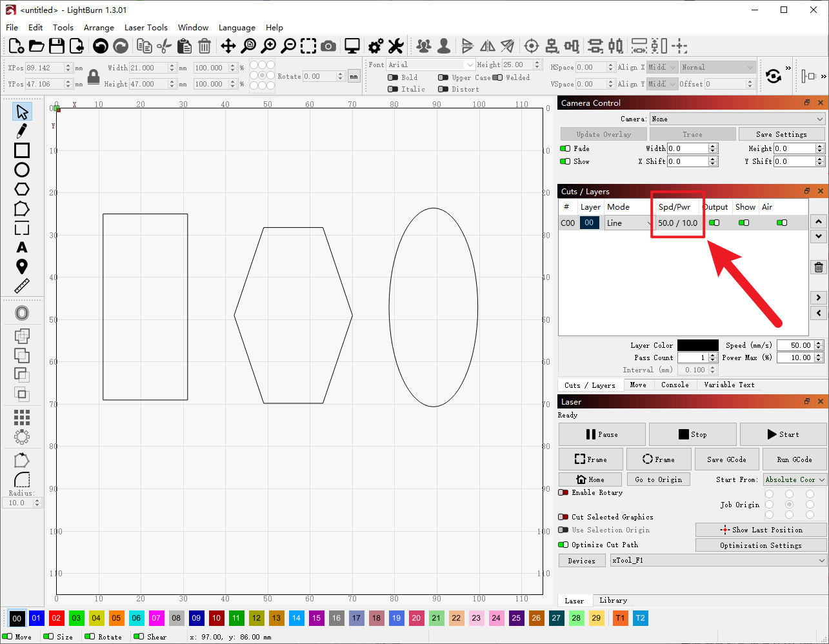Toggle the camera Fade switch
This screenshot has height=644, width=829.
point(565,148)
